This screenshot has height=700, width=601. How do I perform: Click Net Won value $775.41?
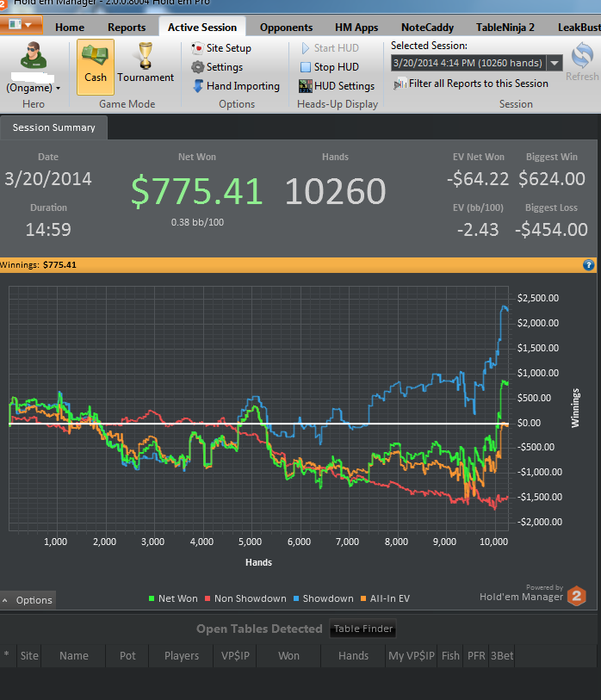197,191
